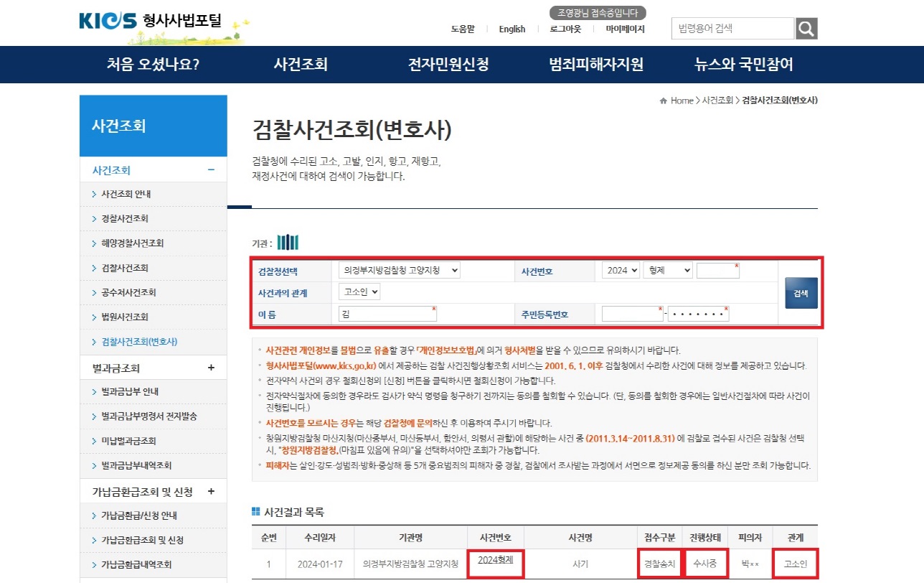The height and width of the screenshot is (583, 924).
Task: Click the blue 검색 search button
Action: [x=801, y=293]
